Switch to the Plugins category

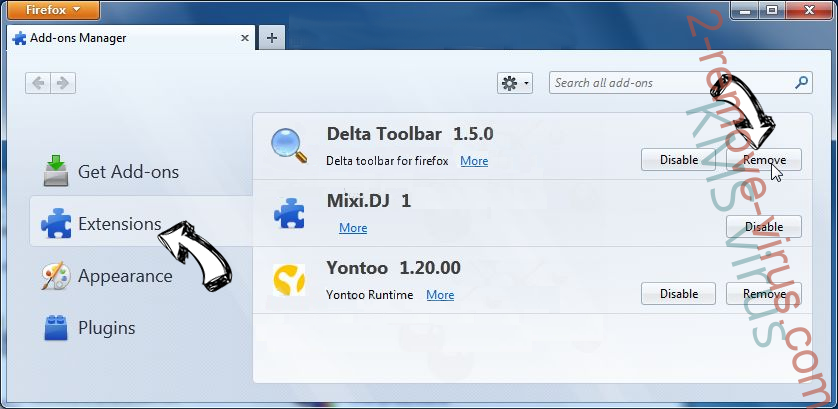(106, 328)
